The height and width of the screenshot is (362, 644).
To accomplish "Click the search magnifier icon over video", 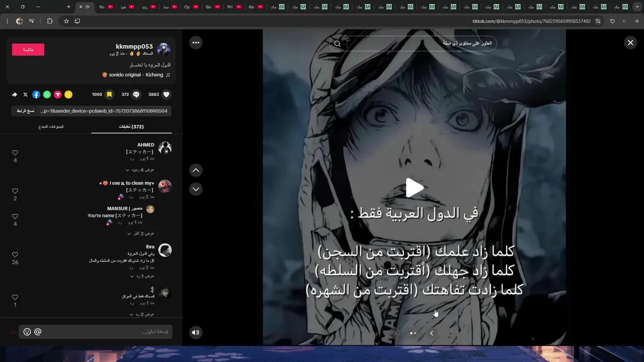I will (338, 44).
